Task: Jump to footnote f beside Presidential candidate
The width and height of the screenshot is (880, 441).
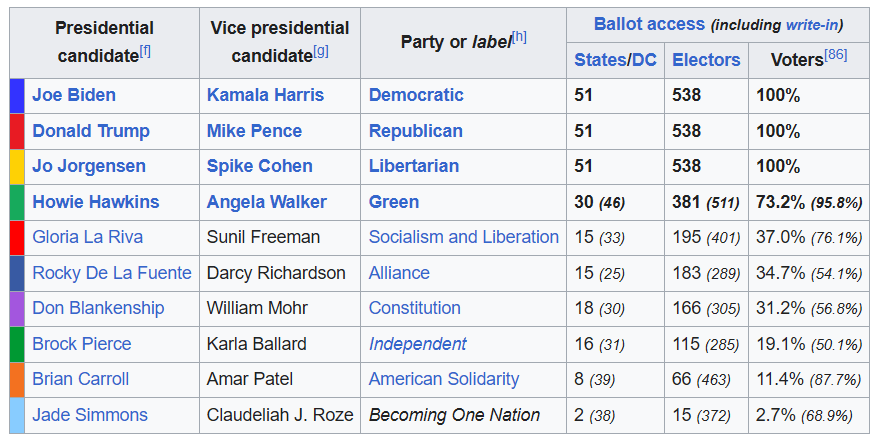Action: pos(146,50)
